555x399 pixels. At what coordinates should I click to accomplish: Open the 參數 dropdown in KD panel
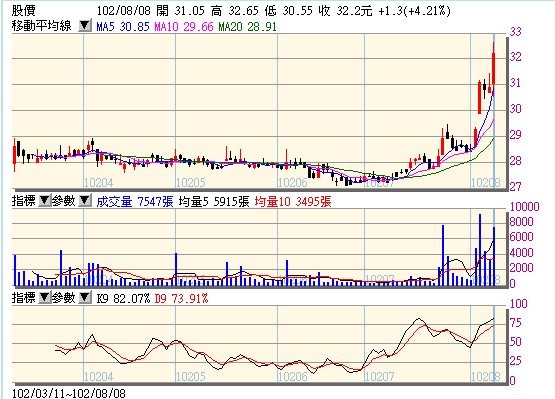click(x=85, y=298)
